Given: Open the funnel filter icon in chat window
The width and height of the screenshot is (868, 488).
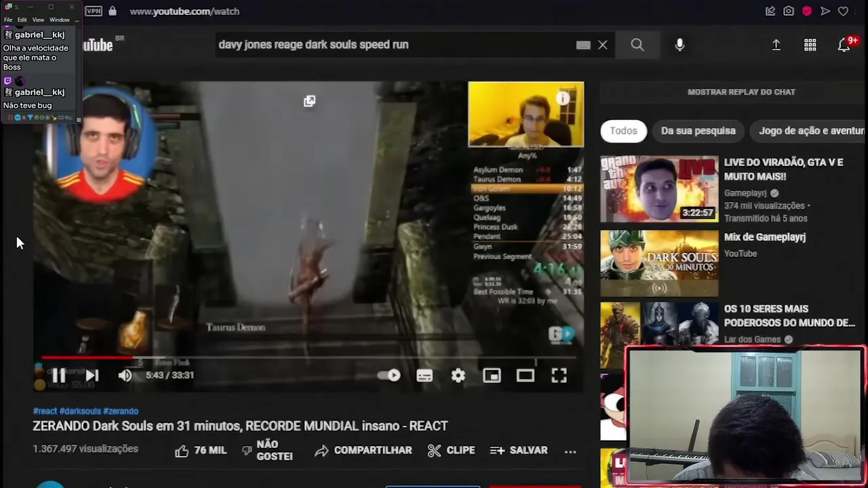Looking at the screenshot, I should (30, 118).
